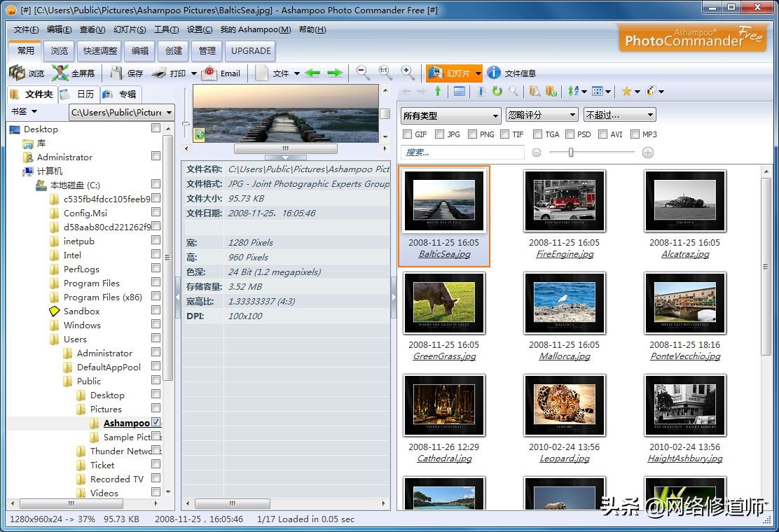This screenshot has height=532, width=779.
Task: Open the folder path combo box
Action: click(121, 112)
